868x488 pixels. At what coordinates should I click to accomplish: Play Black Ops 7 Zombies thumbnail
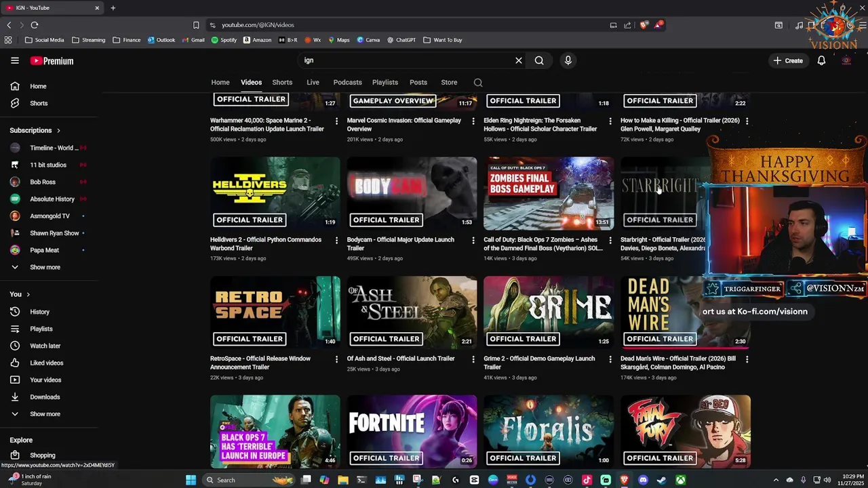click(549, 193)
